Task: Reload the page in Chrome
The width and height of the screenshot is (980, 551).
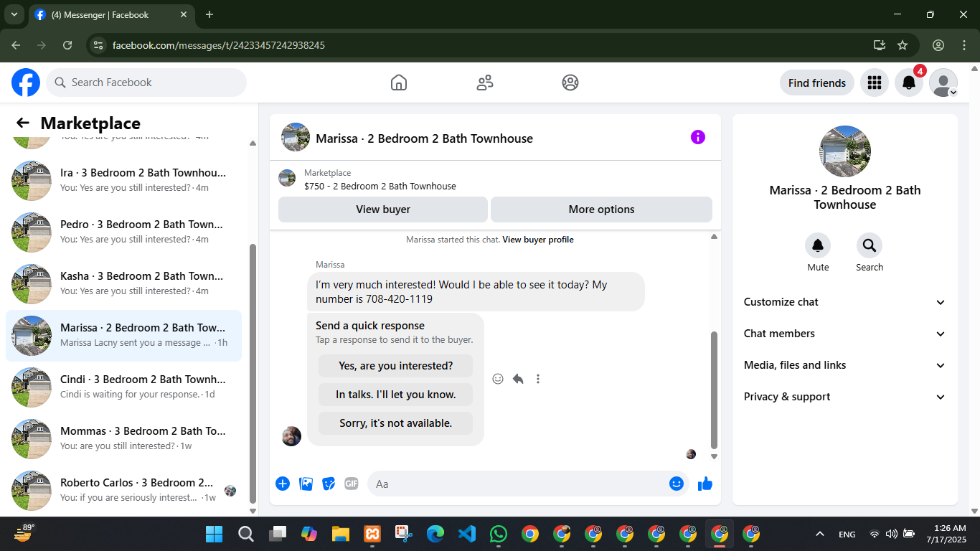Action: [67, 45]
